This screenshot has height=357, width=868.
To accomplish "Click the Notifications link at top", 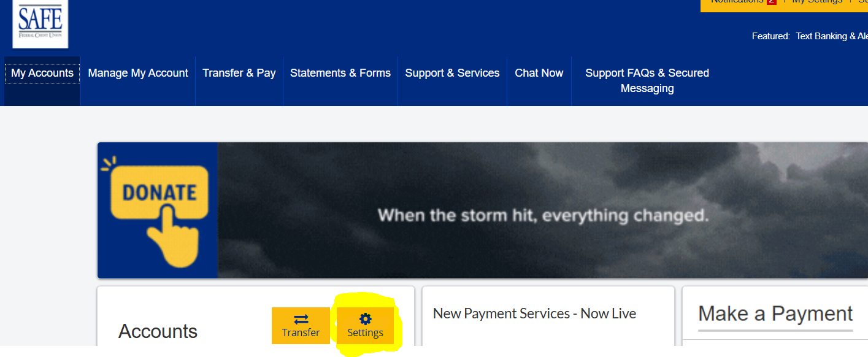I will coord(737,2).
